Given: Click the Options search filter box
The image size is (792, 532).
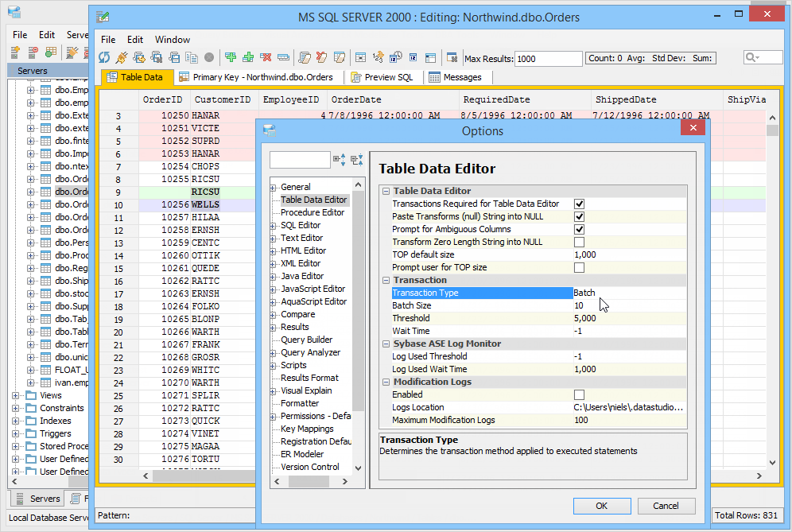Looking at the screenshot, I should (300, 160).
